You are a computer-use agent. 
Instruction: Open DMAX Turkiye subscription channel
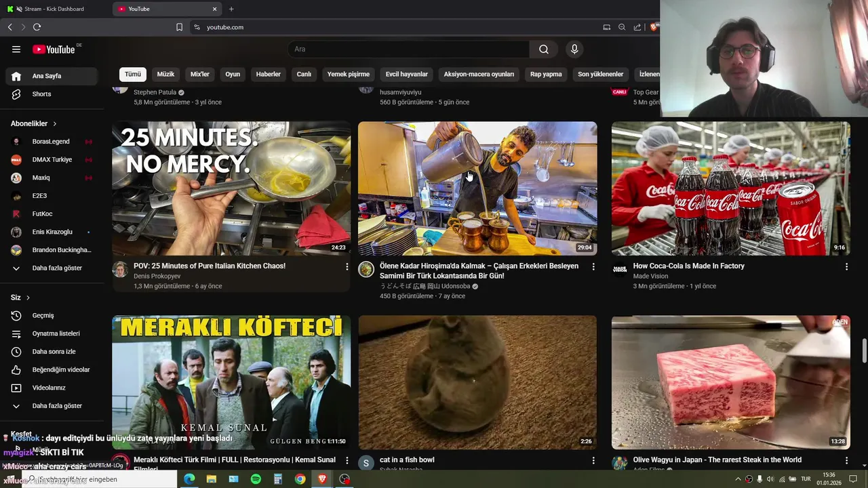coord(52,159)
